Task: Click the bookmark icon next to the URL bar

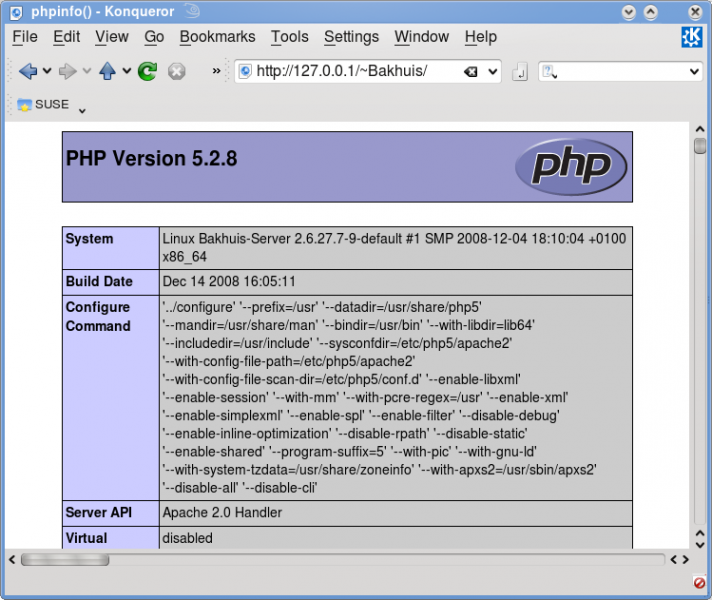Action: click(x=520, y=72)
